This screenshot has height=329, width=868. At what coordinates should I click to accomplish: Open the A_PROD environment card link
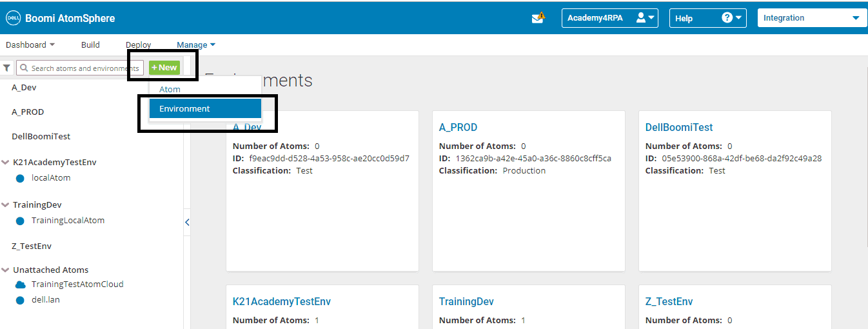(x=458, y=128)
